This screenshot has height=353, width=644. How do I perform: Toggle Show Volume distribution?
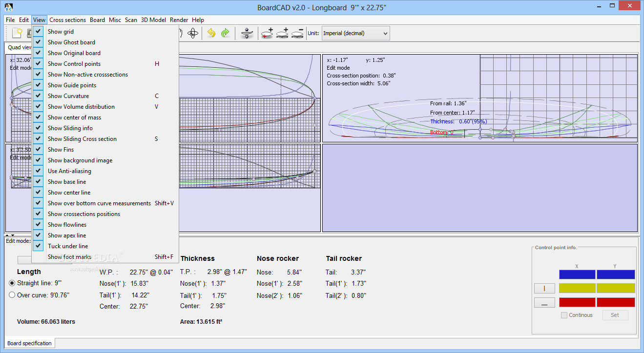(105, 107)
